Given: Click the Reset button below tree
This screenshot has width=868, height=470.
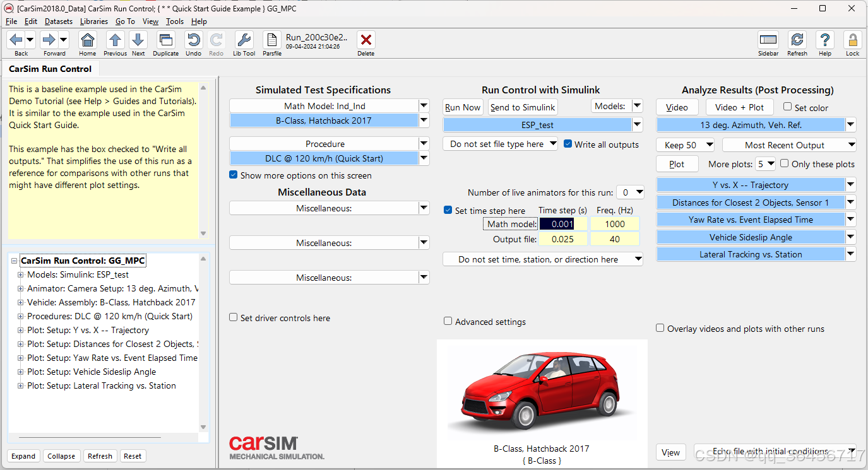Looking at the screenshot, I should [x=133, y=456].
